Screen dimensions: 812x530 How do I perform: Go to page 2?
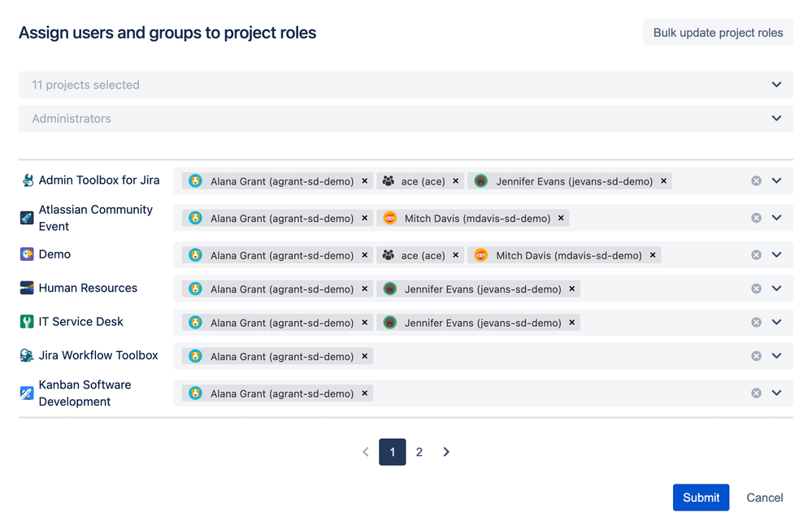pyautogui.click(x=419, y=452)
